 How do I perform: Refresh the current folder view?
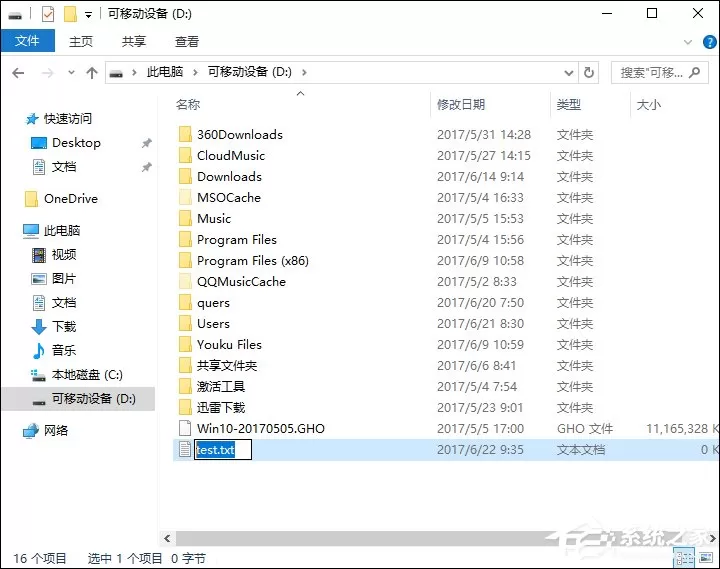pyautogui.click(x=588, y=73)
